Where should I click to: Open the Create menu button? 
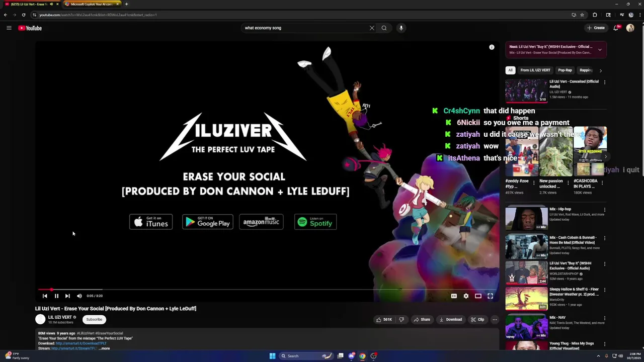tap(596, 28)
